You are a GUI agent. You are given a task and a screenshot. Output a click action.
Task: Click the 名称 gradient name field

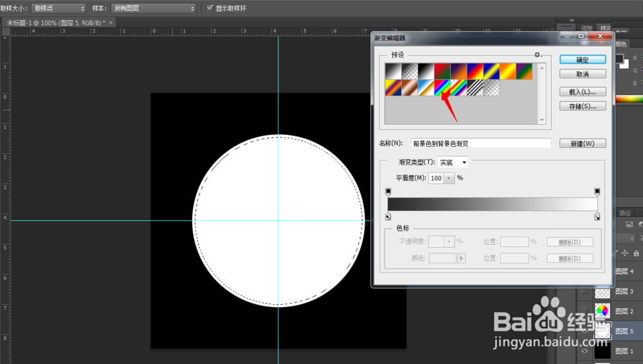tap(481, 143)
